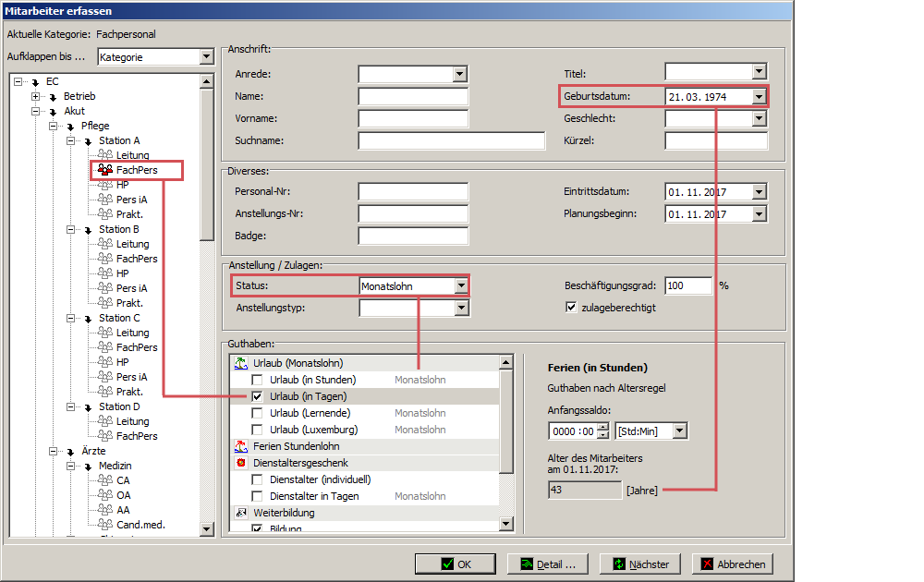Viewport: 924px width, 582px height.
Task: Click the group icon of Pers iA under Station A
Action: [x=105, y=200]
